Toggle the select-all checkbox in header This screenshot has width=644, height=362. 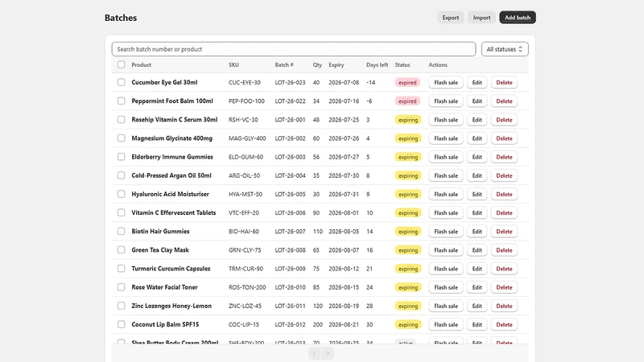[x=122, y=65]
